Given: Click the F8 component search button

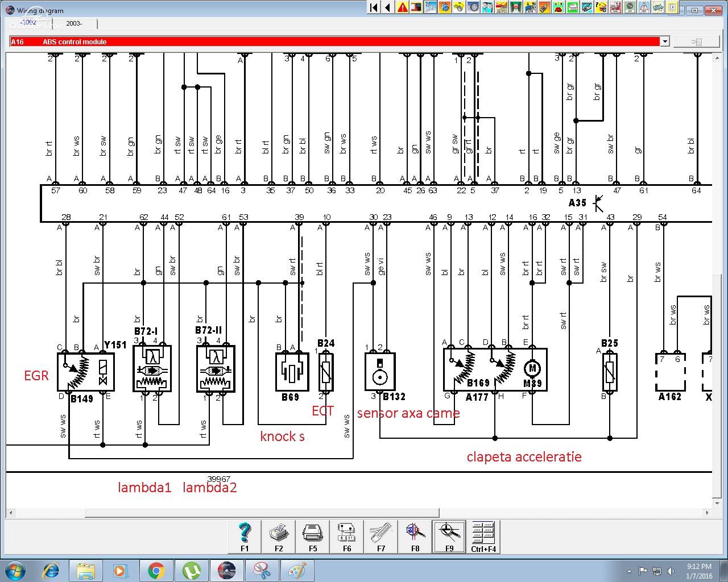Looking at the screenshot, I should (415, 537).
